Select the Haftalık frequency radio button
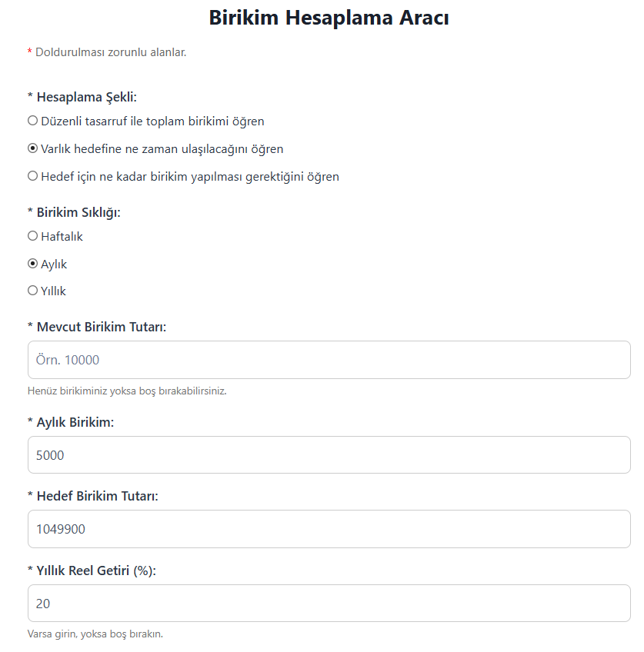This screenshot has height=652, width=644. pyautogui.click(x=32, y=236)
